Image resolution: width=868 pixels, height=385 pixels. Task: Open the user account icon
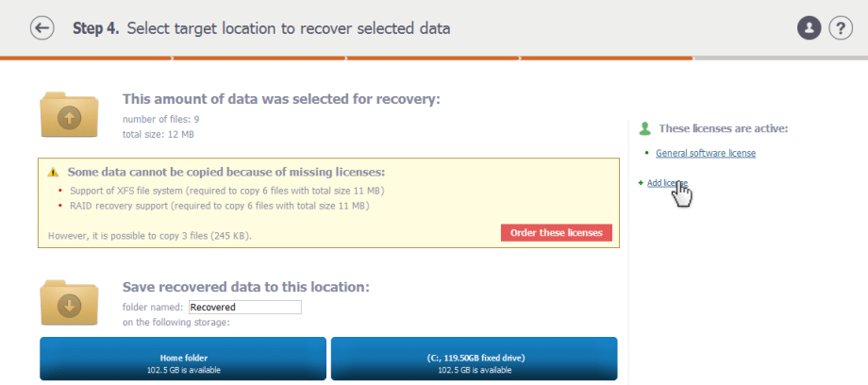(809, 28)
